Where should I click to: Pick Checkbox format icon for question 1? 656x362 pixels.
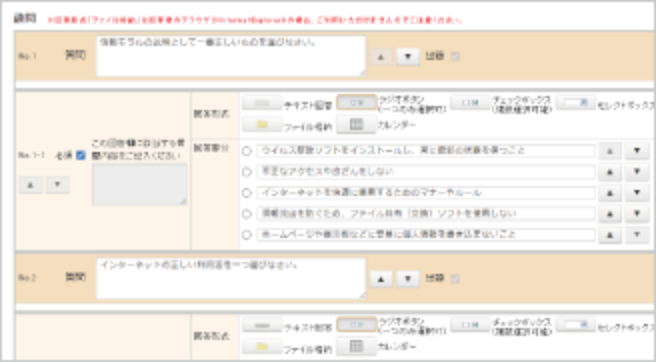[x=470, y=103]
